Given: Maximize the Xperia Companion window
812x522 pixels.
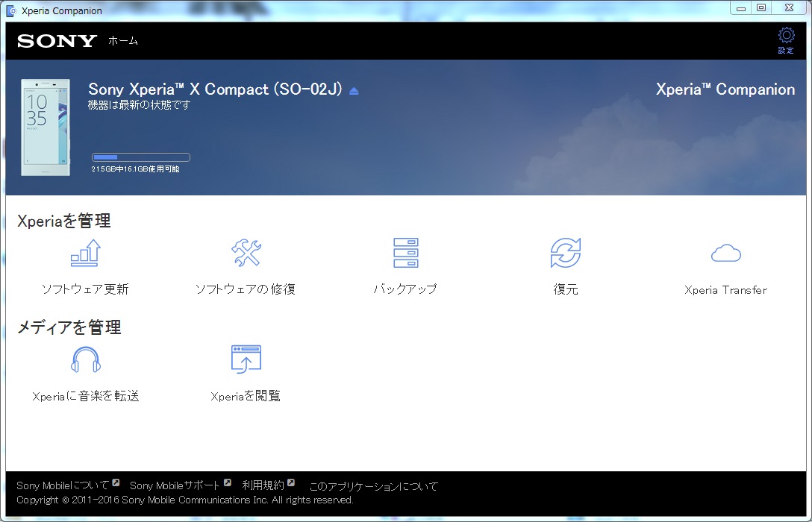Looking at the screenshot, I should click(x=761, y=7).
